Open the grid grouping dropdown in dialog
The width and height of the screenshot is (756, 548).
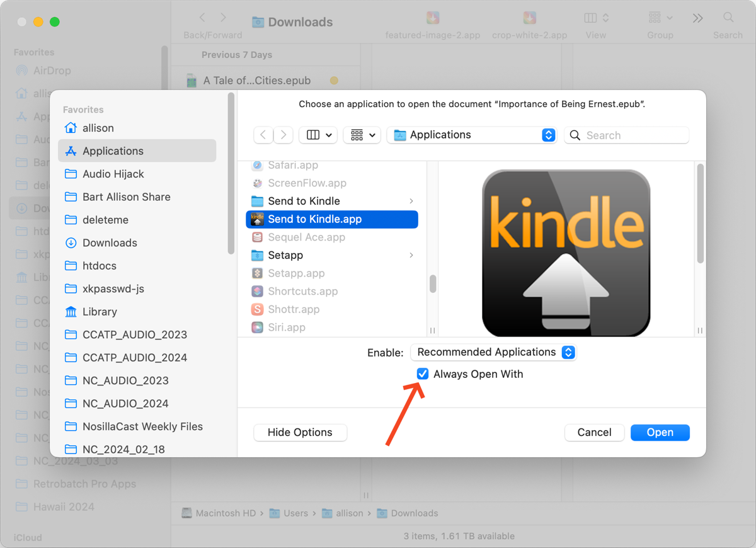coord(362,135)
